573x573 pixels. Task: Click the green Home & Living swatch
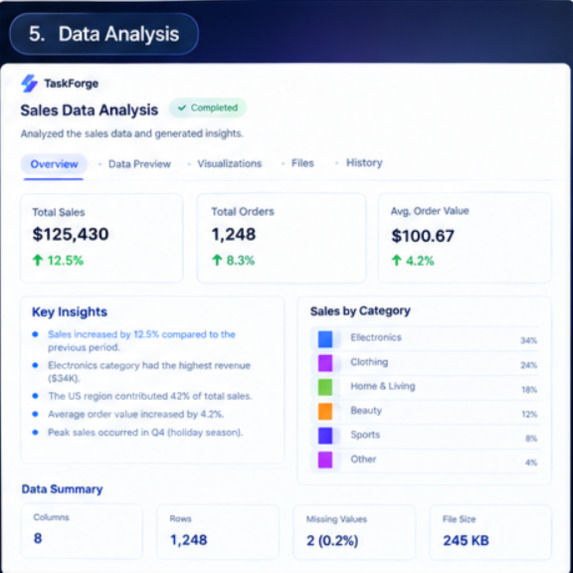pyautogui.click(x=325, y=387)
